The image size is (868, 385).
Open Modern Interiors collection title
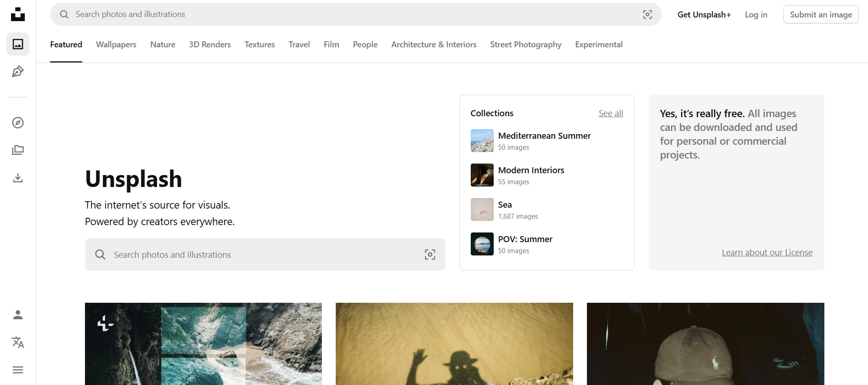coord(531,170)
